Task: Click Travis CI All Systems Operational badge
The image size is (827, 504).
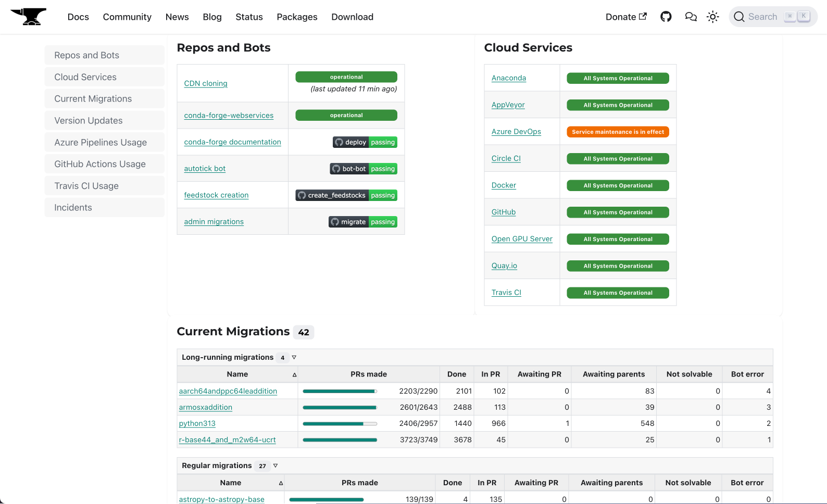Action: tap(618, 293)
